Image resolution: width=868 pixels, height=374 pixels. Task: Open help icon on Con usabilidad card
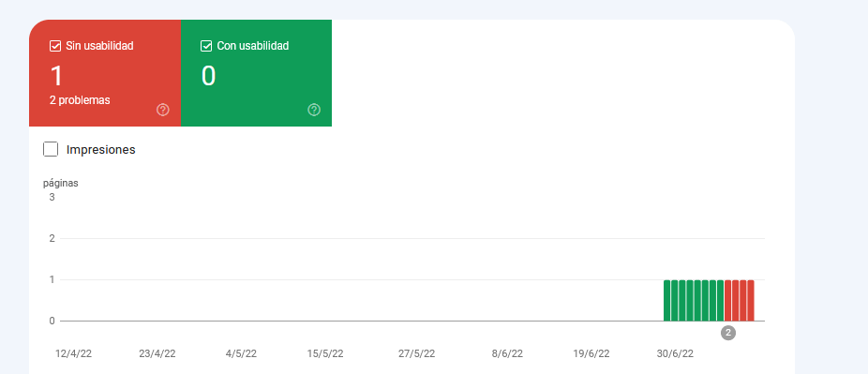pos(314,110)
